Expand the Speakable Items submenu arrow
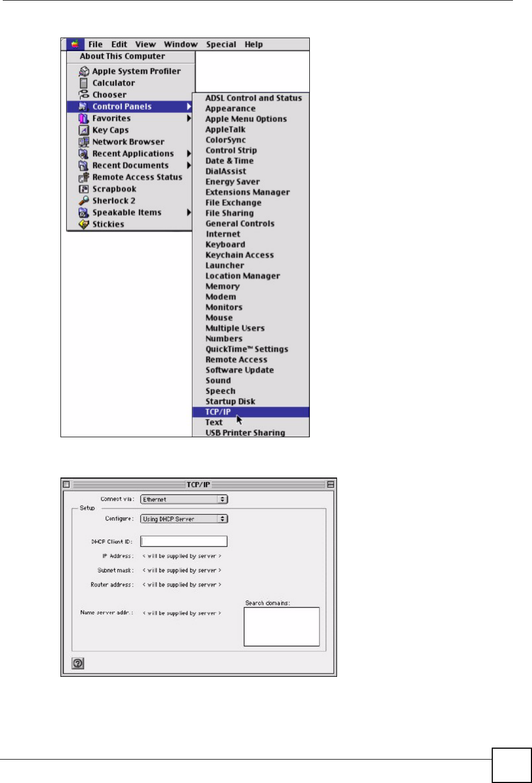 (189, 212)
